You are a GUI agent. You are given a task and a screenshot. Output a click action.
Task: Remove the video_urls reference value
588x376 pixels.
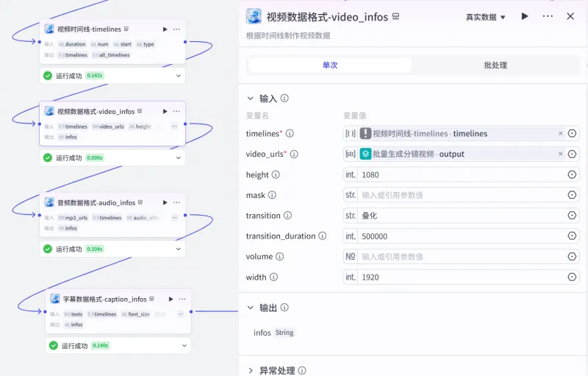[561, 154]
